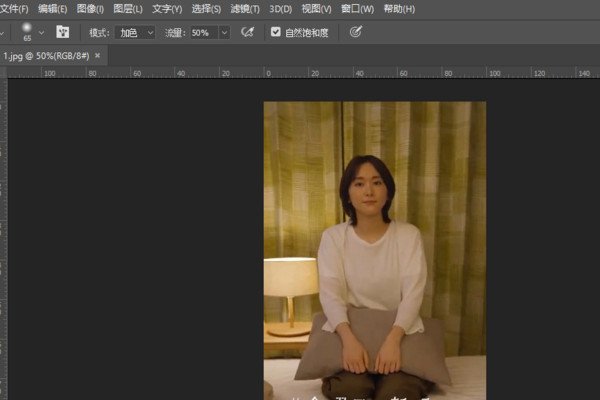
Task: Open the 选择(S) menu
Action: 206,9
